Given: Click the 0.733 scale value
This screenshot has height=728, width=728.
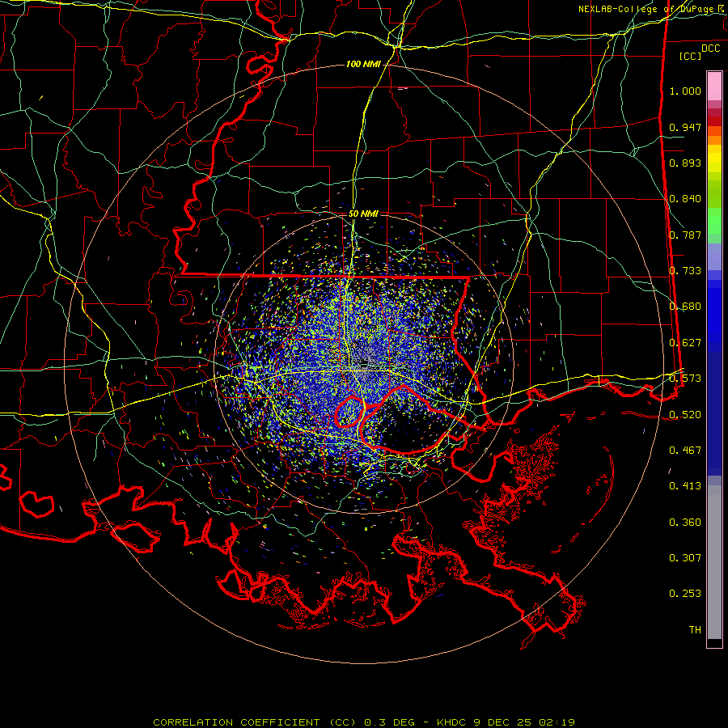Looking at the screenshot, I should [x=685, y=271].
